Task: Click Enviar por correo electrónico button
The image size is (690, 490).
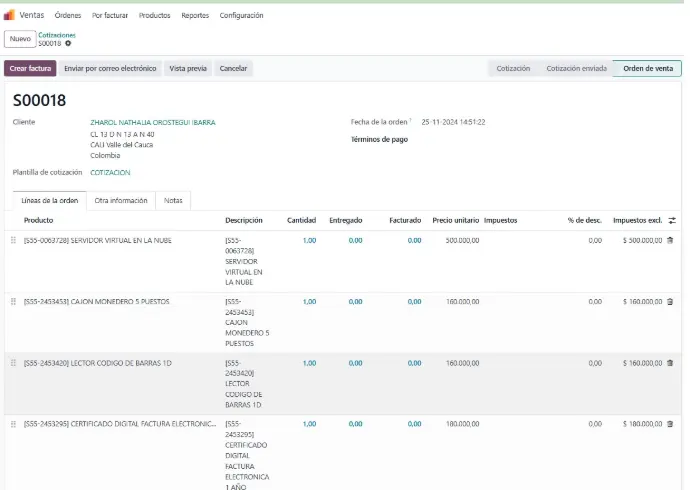Action: [110, 68]
